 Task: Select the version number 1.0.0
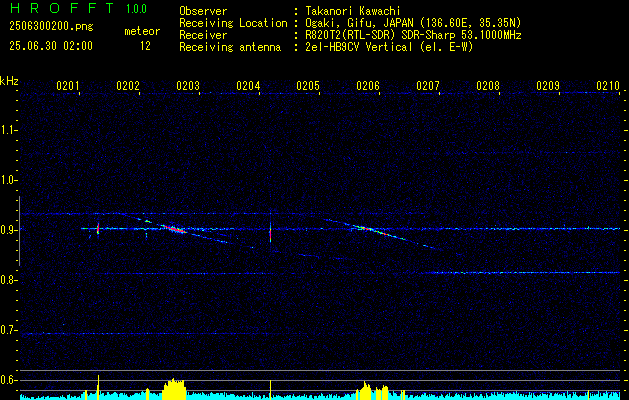pos(136,9)
